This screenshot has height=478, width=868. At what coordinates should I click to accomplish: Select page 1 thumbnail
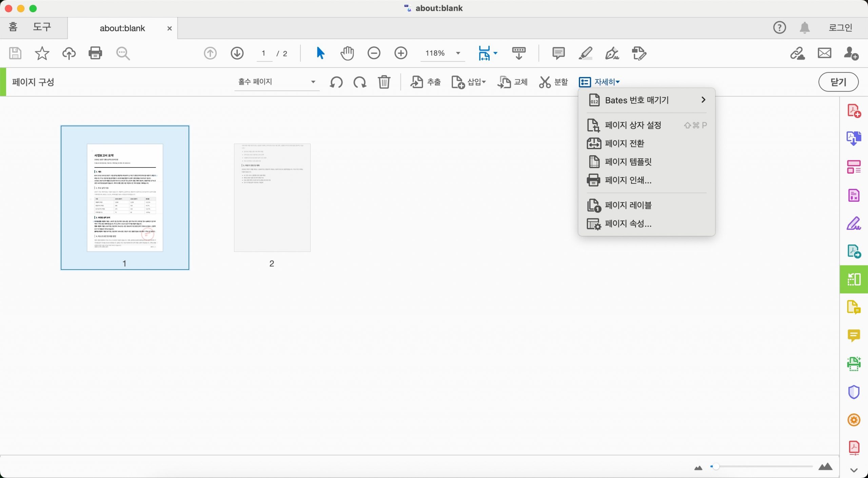click(x=125, y=198)
